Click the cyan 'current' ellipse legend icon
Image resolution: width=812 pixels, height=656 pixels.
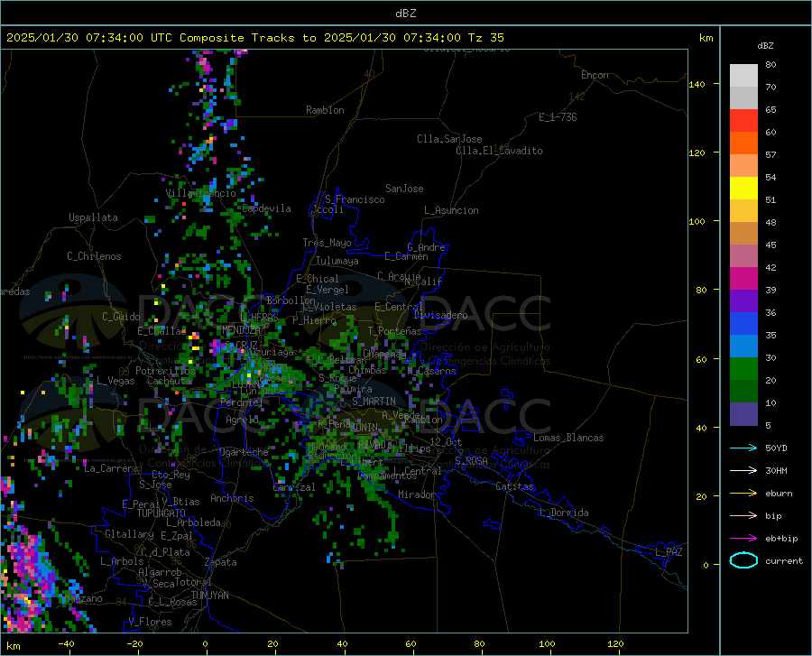click(x=743, y=560)
